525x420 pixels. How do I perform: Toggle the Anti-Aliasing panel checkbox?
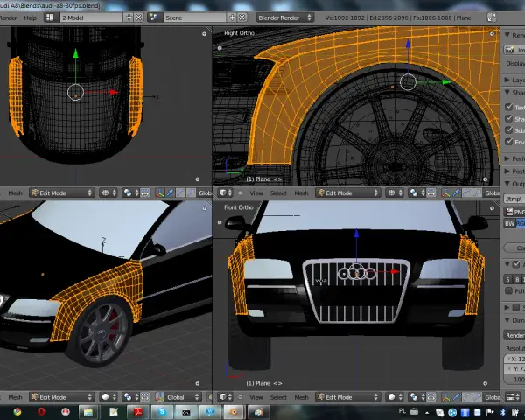pos(516,264)
